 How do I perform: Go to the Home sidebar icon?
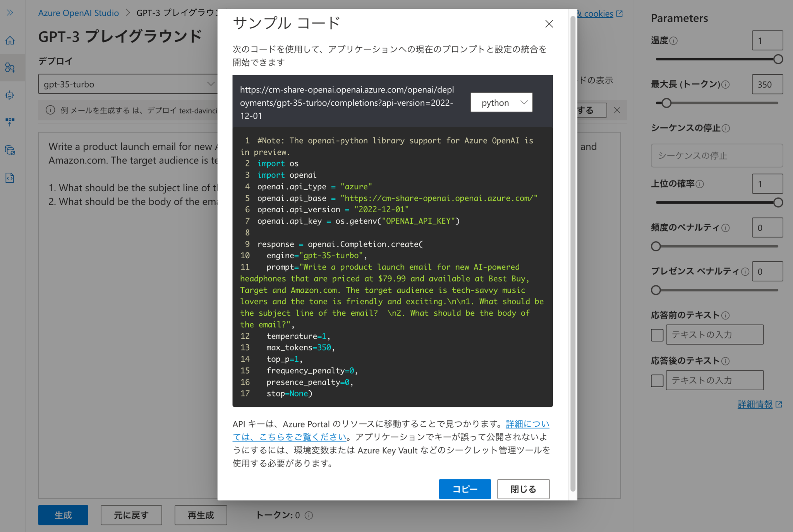[10, 40]
